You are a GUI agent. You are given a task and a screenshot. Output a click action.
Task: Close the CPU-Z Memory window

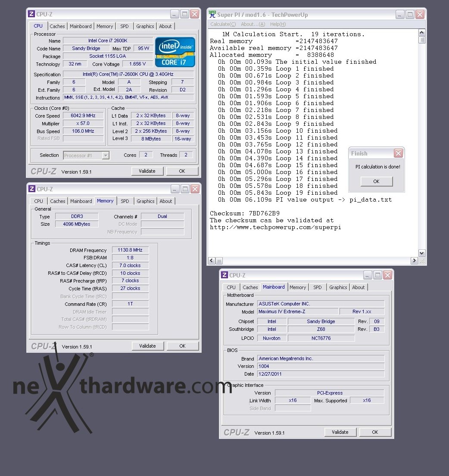coord(195,189)
